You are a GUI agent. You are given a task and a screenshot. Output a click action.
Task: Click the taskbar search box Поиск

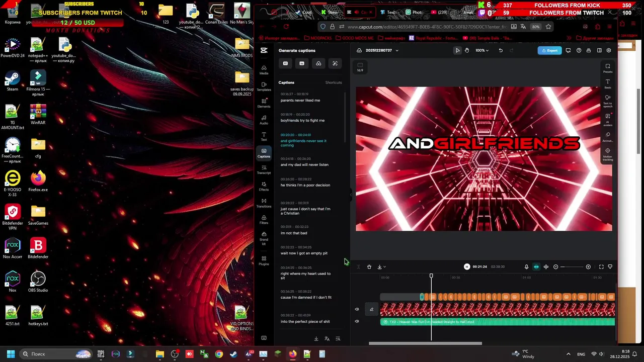(56, 354)
